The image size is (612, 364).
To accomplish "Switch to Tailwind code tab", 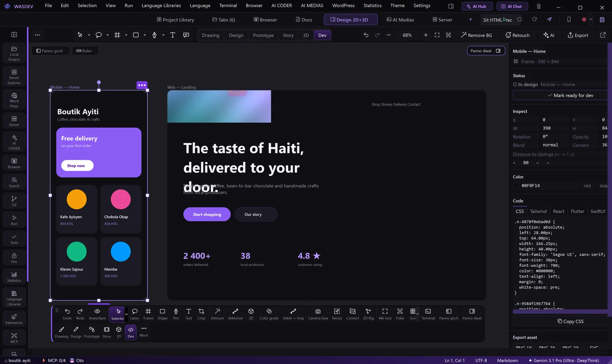I will click(538, 211).
